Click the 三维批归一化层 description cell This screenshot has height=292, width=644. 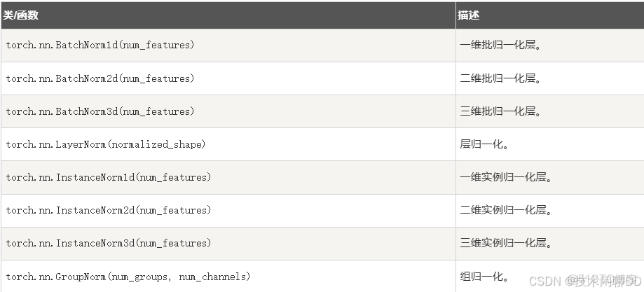point(500,111)
